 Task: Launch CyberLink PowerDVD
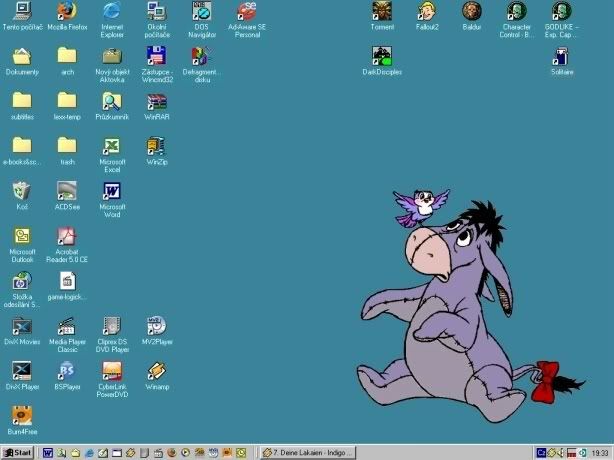click(112, 380)
